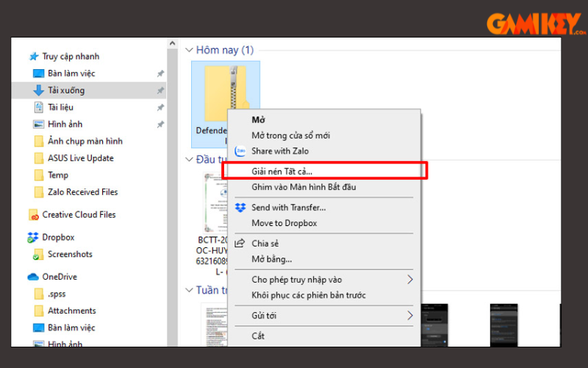Expand the Cho phép truy nhập vào submenu arrow
Viewport: 588px width, 368px height.
tap(410, 280)
